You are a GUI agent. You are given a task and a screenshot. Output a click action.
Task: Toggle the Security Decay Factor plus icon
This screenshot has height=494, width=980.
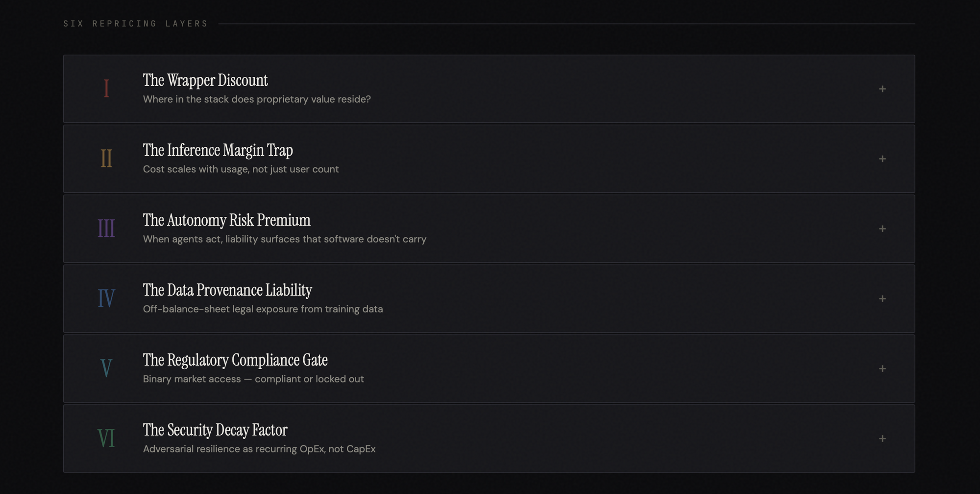pos(882,439)
